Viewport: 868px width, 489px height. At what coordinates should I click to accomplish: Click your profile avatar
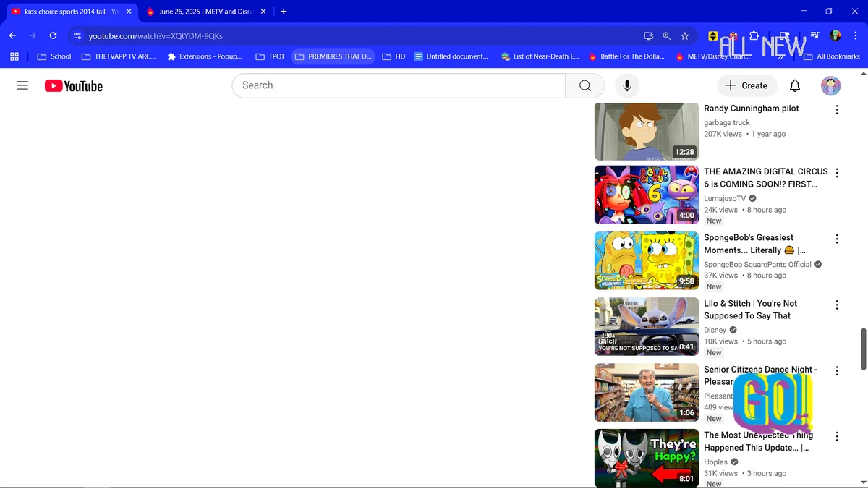click(830, 85)
